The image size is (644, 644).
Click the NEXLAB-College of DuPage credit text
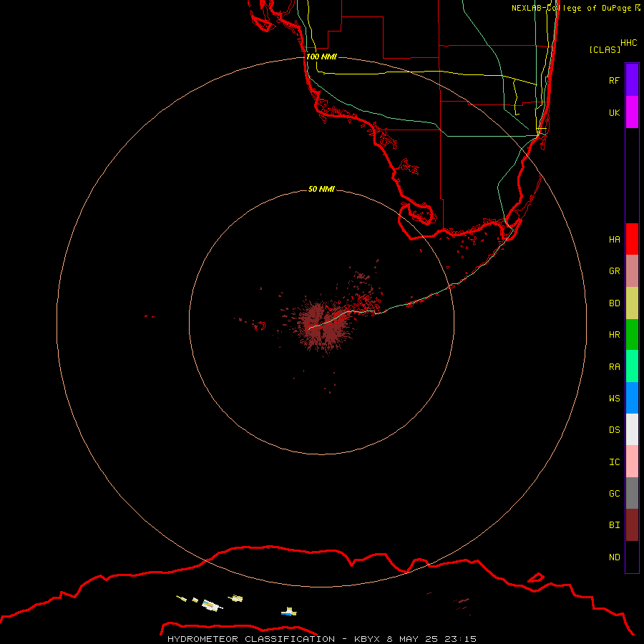pos(572,8)
